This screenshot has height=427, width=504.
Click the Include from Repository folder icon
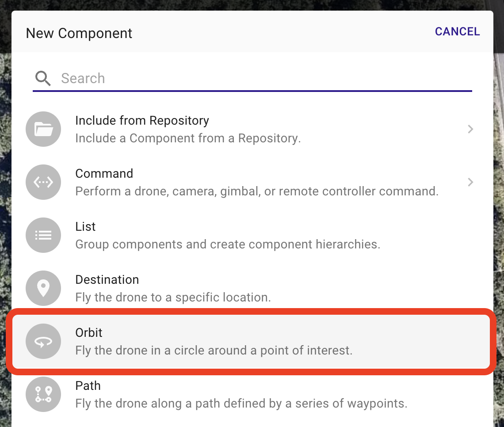pos(43,129)
